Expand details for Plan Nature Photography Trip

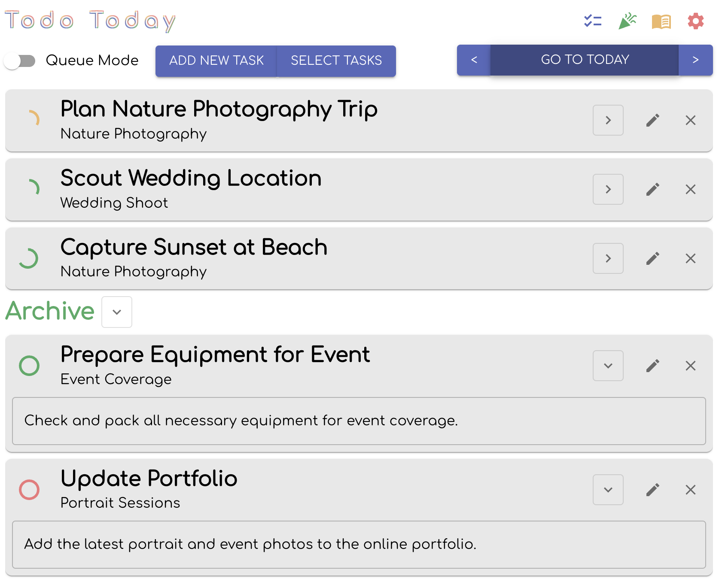point(608,120)
